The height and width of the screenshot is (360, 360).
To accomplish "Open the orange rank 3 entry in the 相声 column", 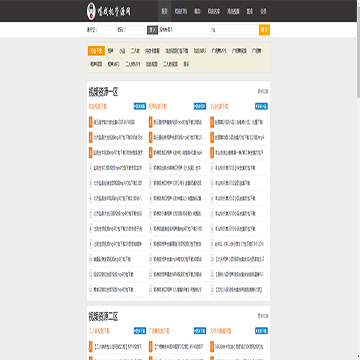I will pyautogui.click(x=177, y=153).
